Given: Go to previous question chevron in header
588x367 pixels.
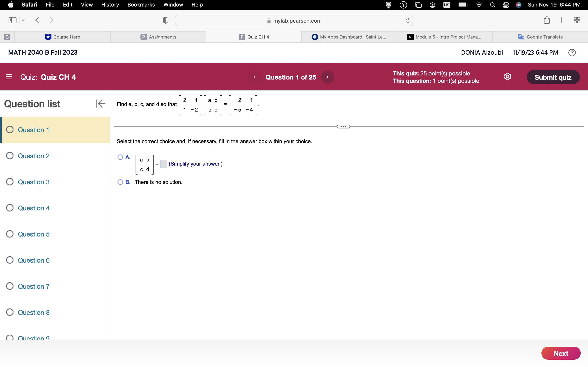Looking at the screenshot, I should click(x=254, y=77).
